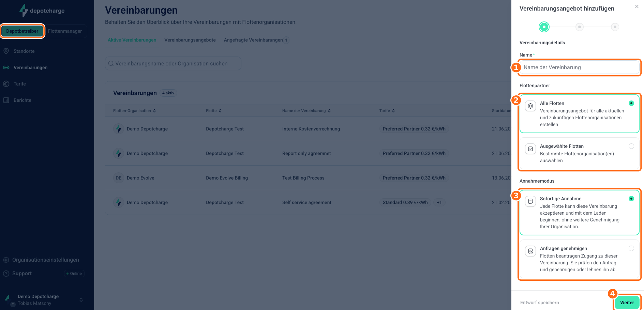Screen dimensions: 644x310
Task: Click the Berichte chart icon
Action: click(x=6, y=100)
